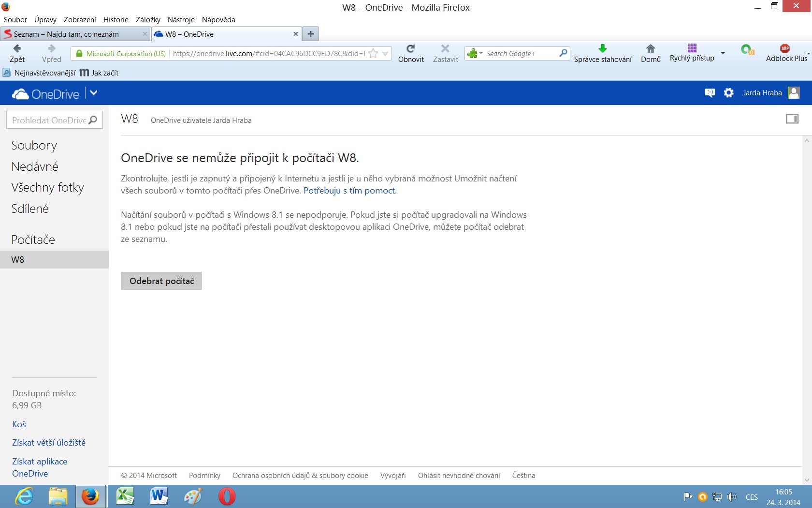Click the volume speaker tray icon

[732, 497]
